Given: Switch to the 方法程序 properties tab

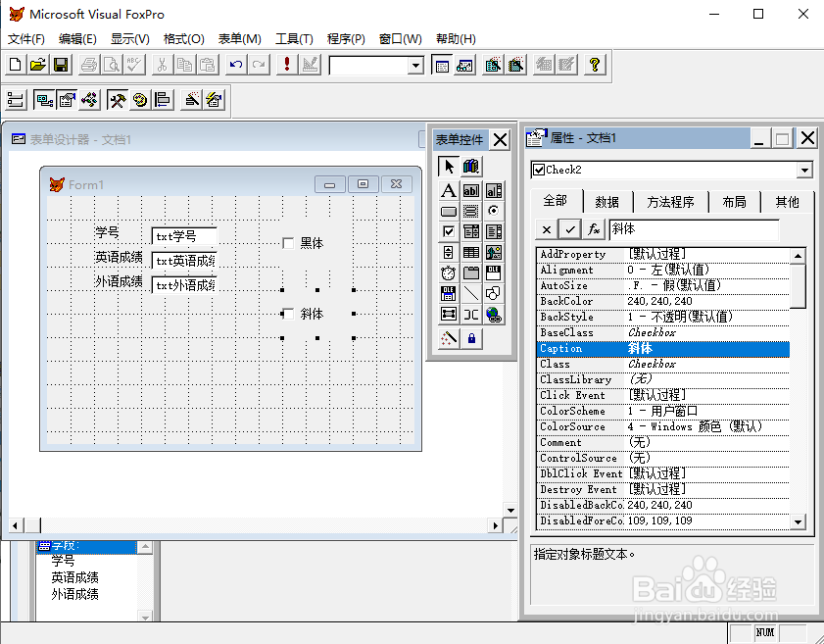Looking at the screenshot, I should 670,202.
